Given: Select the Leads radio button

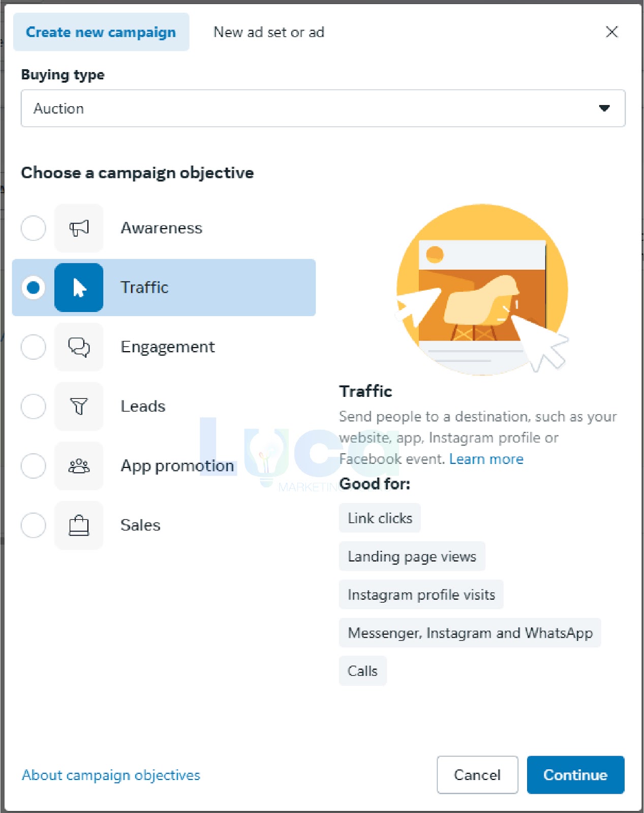Looking at the screenshot, I should pyautogui.click(x=34, y=407).
